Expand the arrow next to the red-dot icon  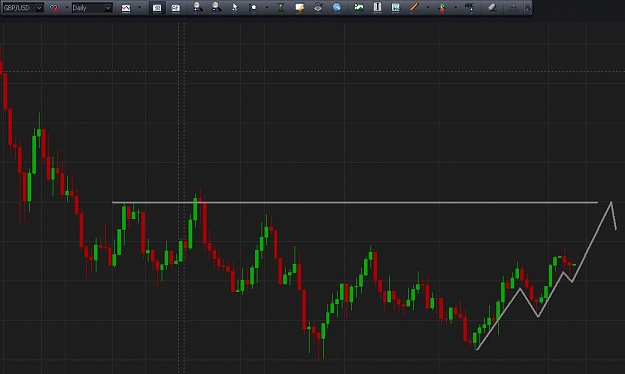click(x=67, y=8)
